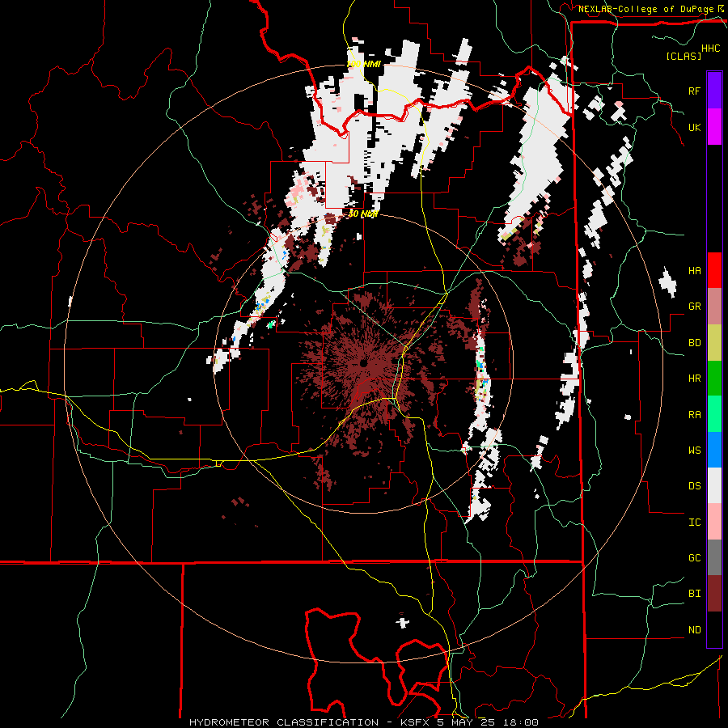728x728 pixels.
Task: Click the ND black legend swatch
Action: tap(714, 629)
